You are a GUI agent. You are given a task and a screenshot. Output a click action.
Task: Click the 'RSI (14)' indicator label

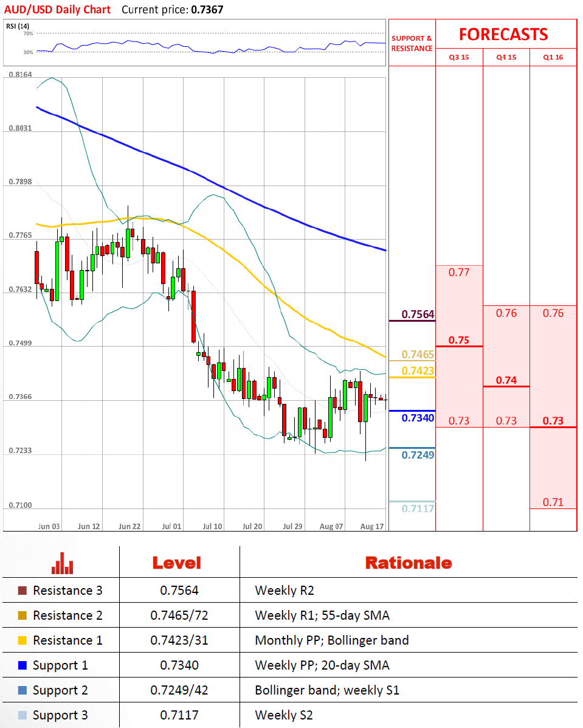tap(18, 26)
